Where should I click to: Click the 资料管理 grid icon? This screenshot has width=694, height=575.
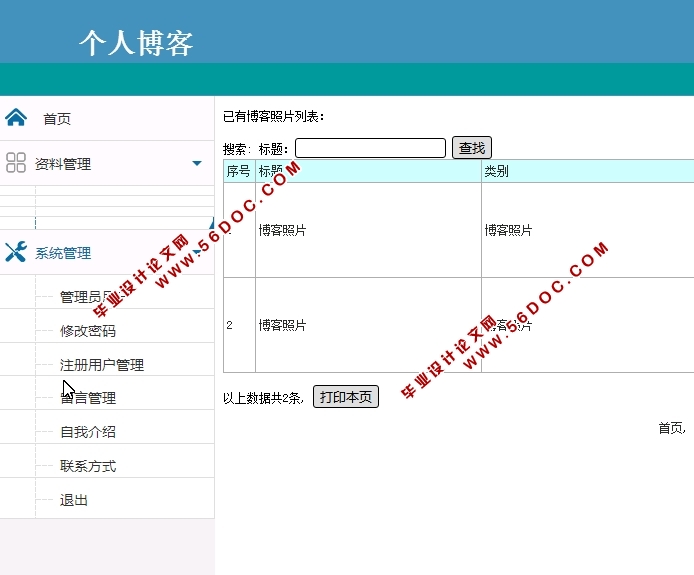tap(16, 162)
